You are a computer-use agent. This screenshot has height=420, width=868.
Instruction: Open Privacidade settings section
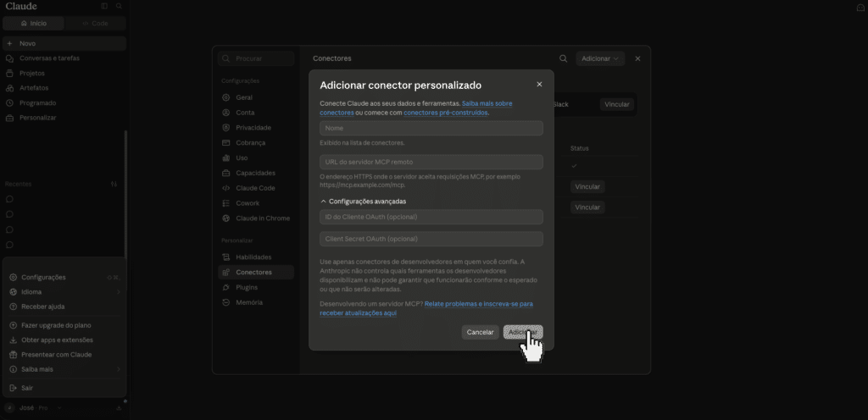[256, 128]
